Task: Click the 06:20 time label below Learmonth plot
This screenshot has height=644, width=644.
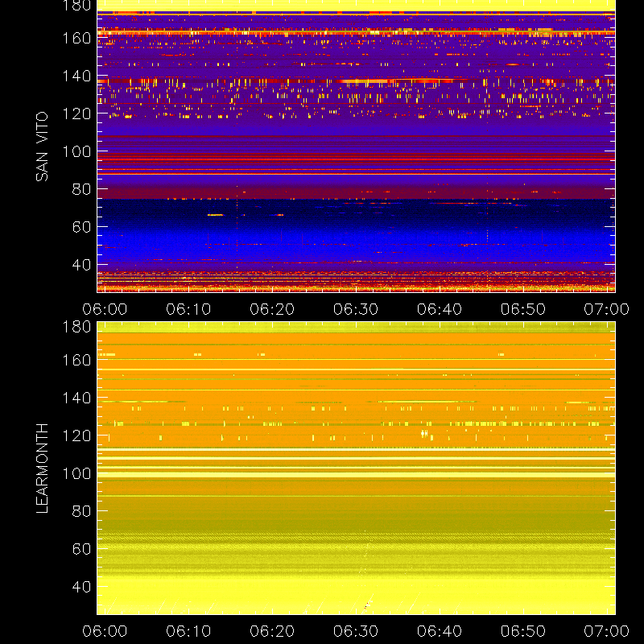Action: (x=272, y=631)
